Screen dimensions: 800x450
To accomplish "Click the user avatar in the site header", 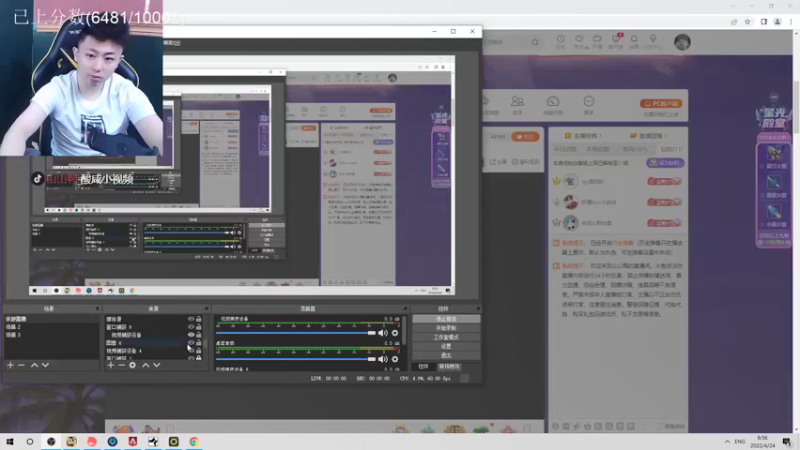I will pos(682,42).
